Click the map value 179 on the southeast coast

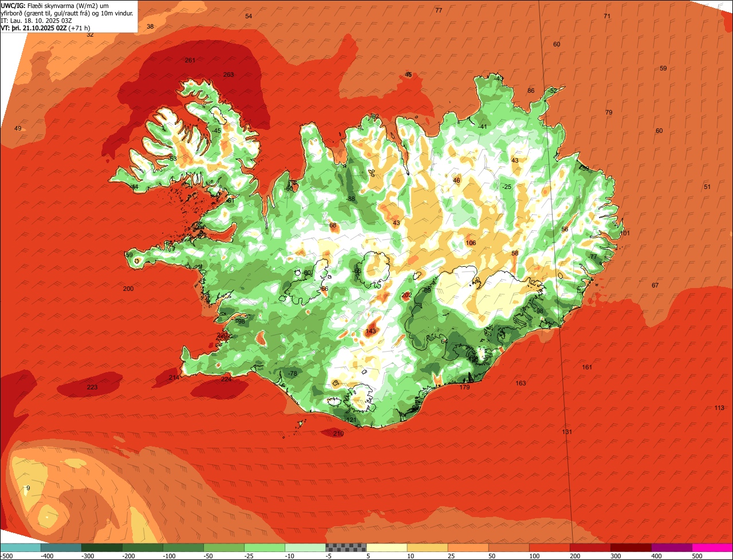pyautogui.click(x=464, y=388)
